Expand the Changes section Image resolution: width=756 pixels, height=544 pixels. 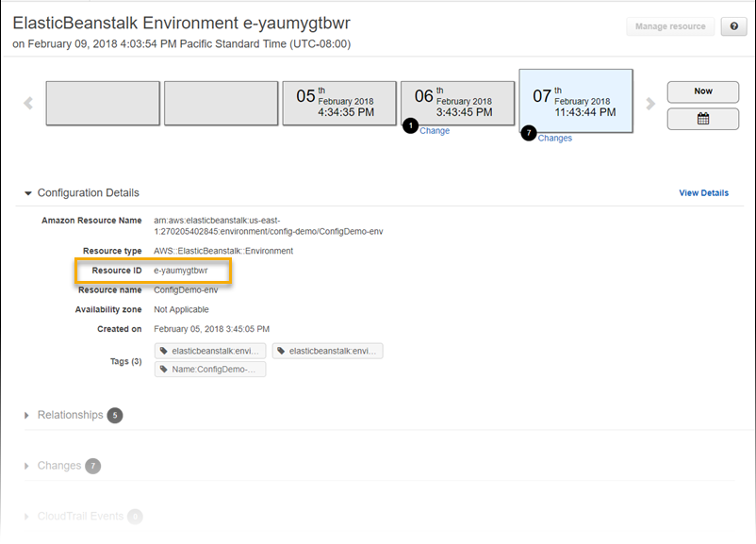click(58, 465)
